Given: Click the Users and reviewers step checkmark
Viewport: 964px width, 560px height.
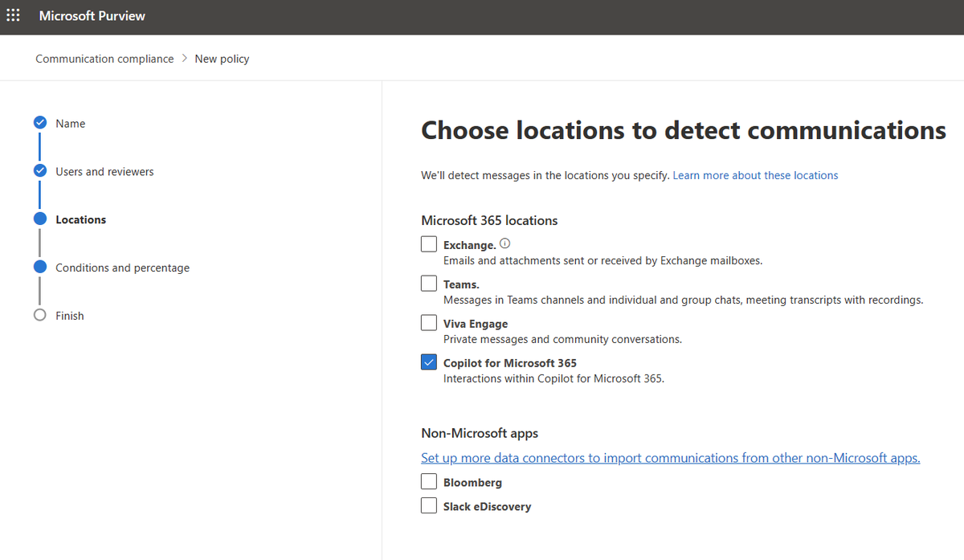Looking at the screenshot, I should click(40, 171).
